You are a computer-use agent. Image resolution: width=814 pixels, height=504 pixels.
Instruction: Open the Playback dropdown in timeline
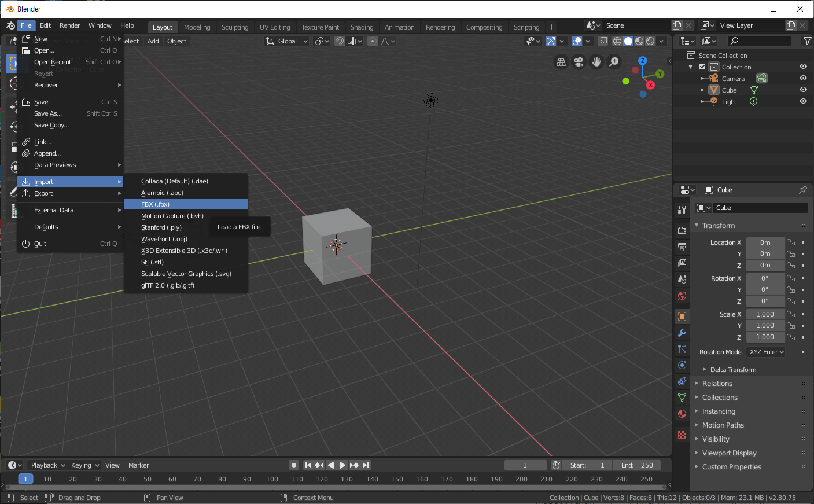click(x=47, y=465)
